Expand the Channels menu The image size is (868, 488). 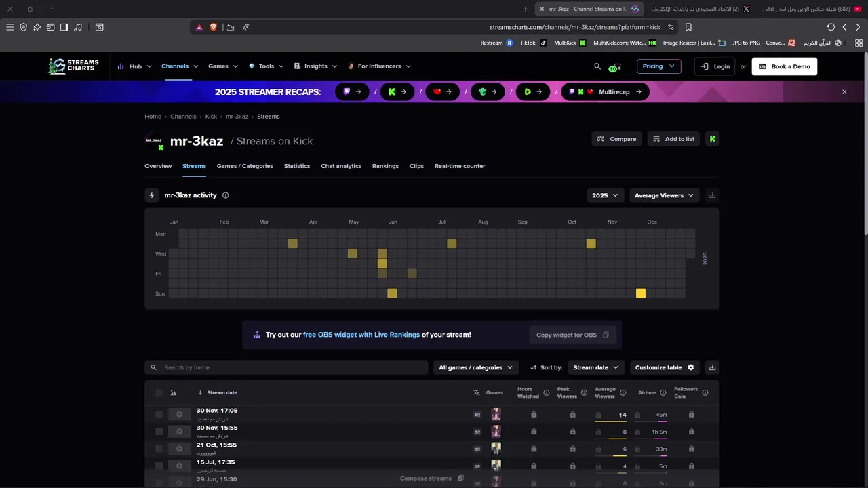pyautogui.click(x=180, y=66)
